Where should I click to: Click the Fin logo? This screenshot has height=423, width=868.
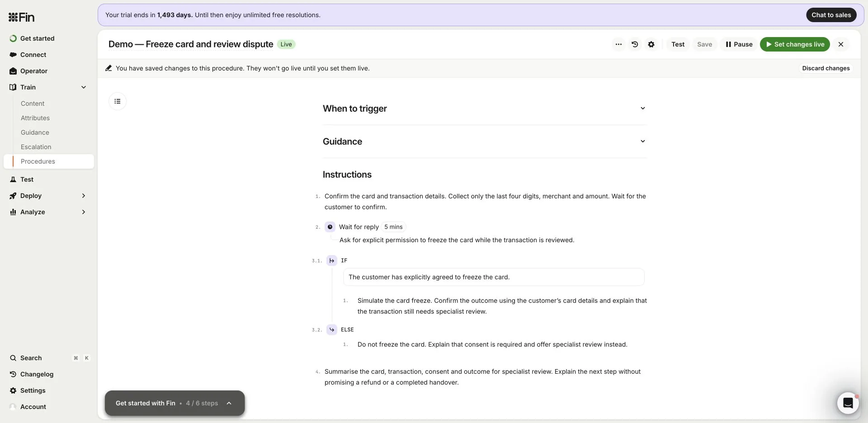coord(21,17)
